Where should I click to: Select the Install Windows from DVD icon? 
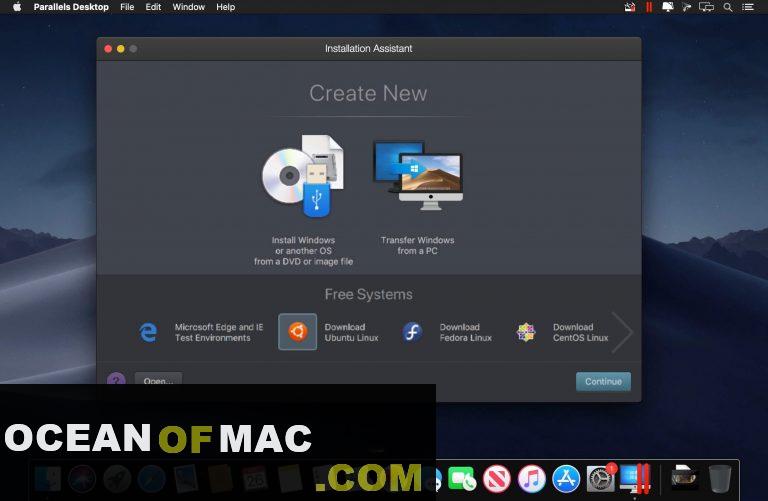[303, 177]
